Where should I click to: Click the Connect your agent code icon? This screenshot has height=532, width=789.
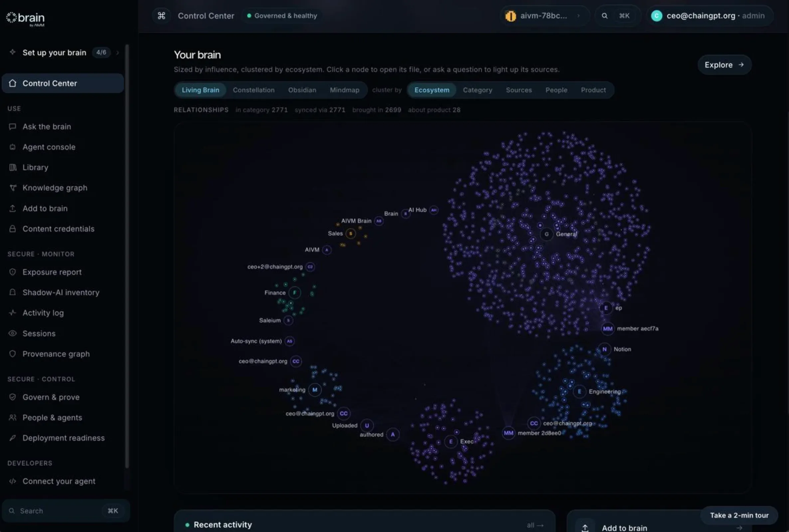[13, 481]
